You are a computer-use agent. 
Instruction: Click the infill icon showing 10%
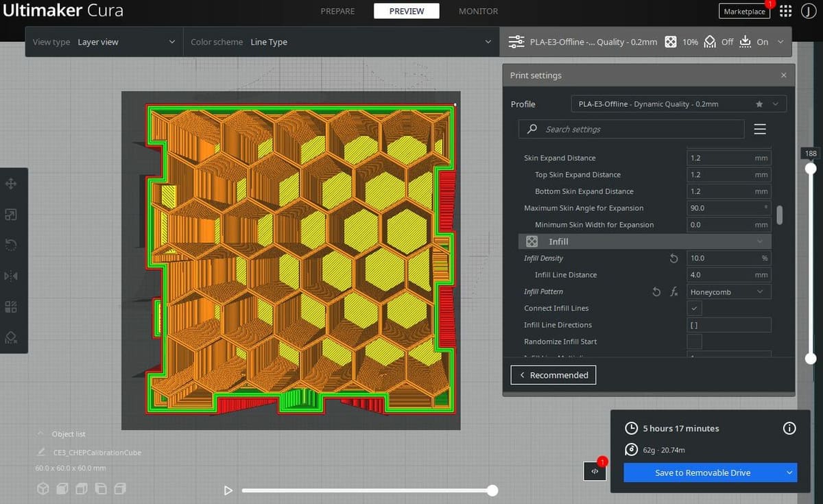(x=671, y=42)
